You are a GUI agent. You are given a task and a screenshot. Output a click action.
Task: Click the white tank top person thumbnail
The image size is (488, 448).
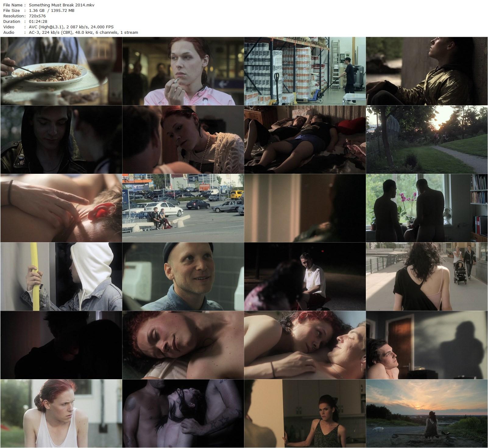(61, 413)
